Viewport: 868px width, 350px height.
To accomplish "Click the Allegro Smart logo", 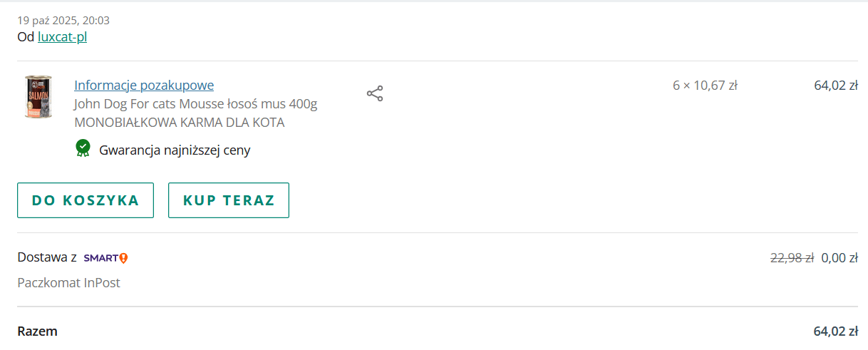I will pyautogui.click(x=105, y=258).
